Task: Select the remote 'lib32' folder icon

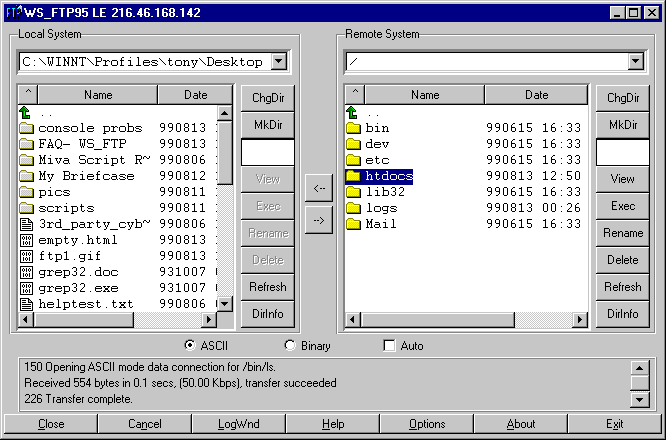Action: 353,192
